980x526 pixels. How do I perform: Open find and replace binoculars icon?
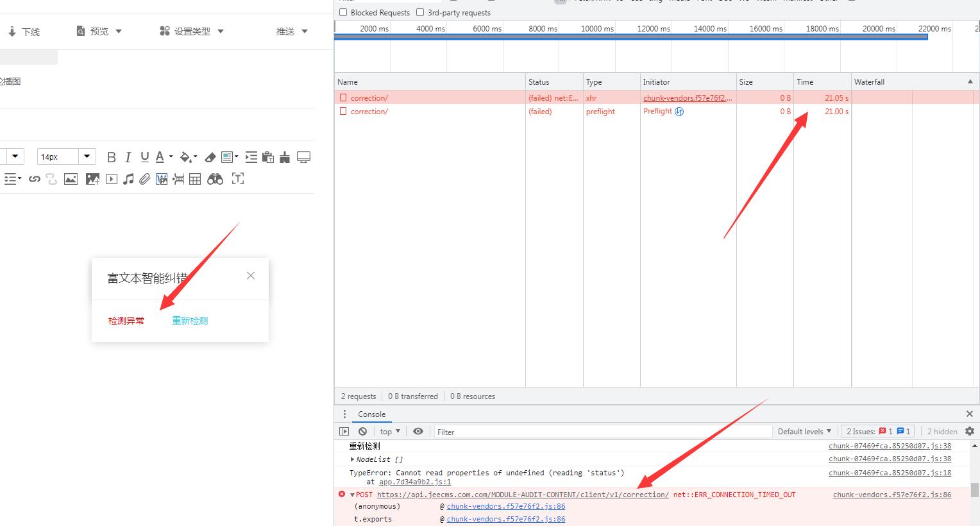pos(215,179)
